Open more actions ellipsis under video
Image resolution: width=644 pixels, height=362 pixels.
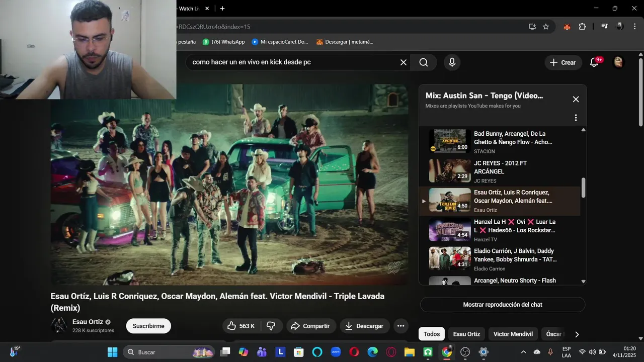400,326
